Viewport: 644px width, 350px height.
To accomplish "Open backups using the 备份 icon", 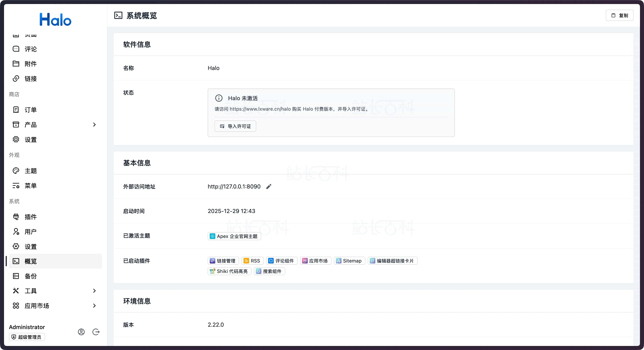I will coord(16,276).
